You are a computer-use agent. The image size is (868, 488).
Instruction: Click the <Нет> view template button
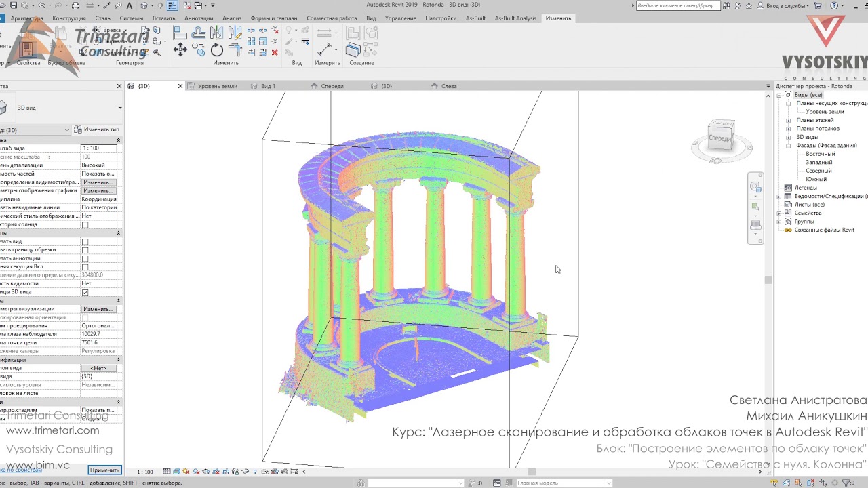pyautogui.click(x=98, y=368)
